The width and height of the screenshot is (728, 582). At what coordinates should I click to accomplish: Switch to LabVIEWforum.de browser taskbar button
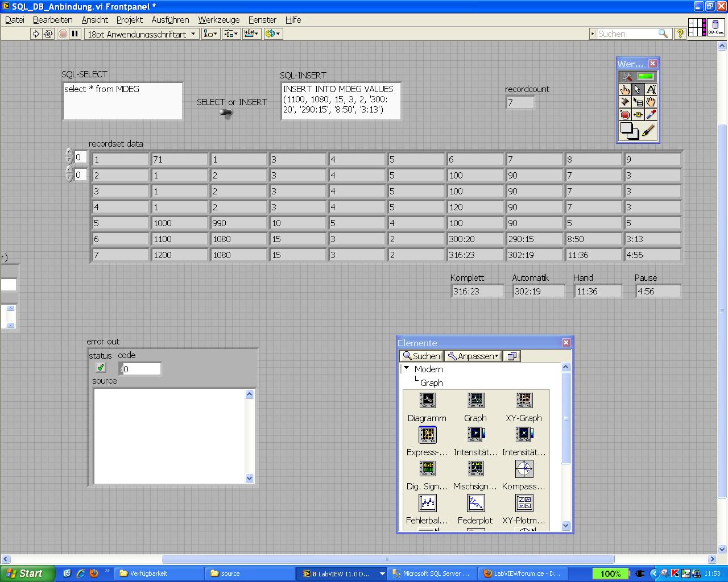pos(523,573)
